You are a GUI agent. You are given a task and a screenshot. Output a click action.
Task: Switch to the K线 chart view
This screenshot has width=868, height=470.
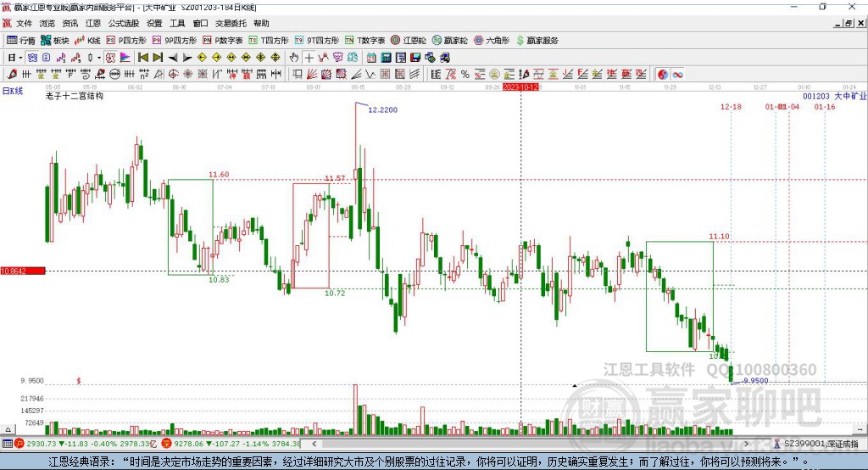[x=87, y=41]
